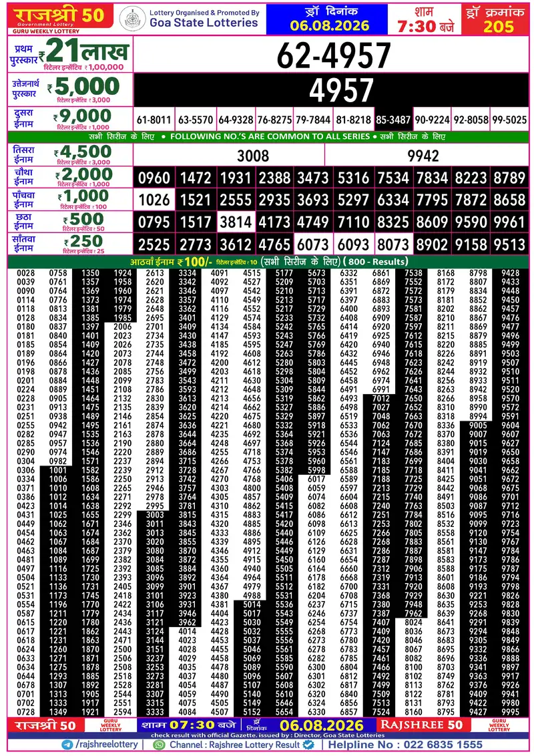Select consolation prize number 4957 on black bar
The width and height of the screenshot is (534, 756).
click(341, 90)
